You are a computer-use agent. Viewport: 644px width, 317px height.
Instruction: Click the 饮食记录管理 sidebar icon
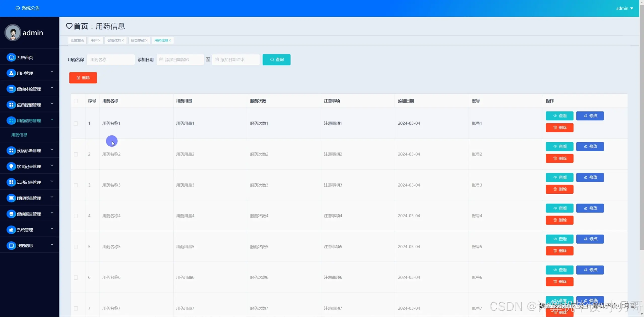(11, 166)
